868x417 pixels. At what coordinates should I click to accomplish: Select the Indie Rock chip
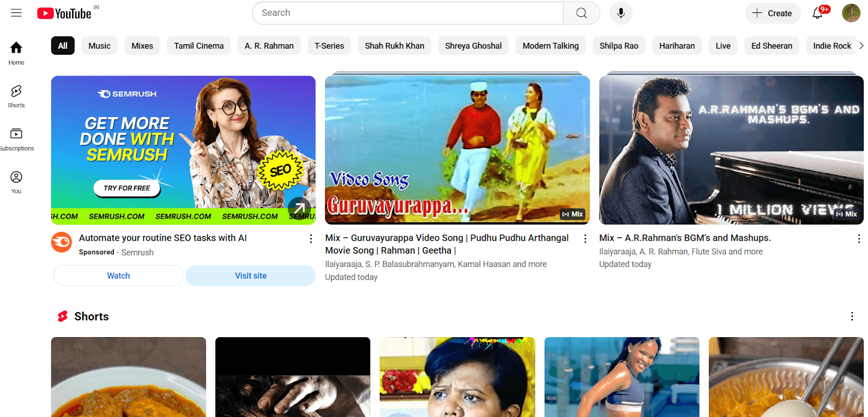pos(832,46)
